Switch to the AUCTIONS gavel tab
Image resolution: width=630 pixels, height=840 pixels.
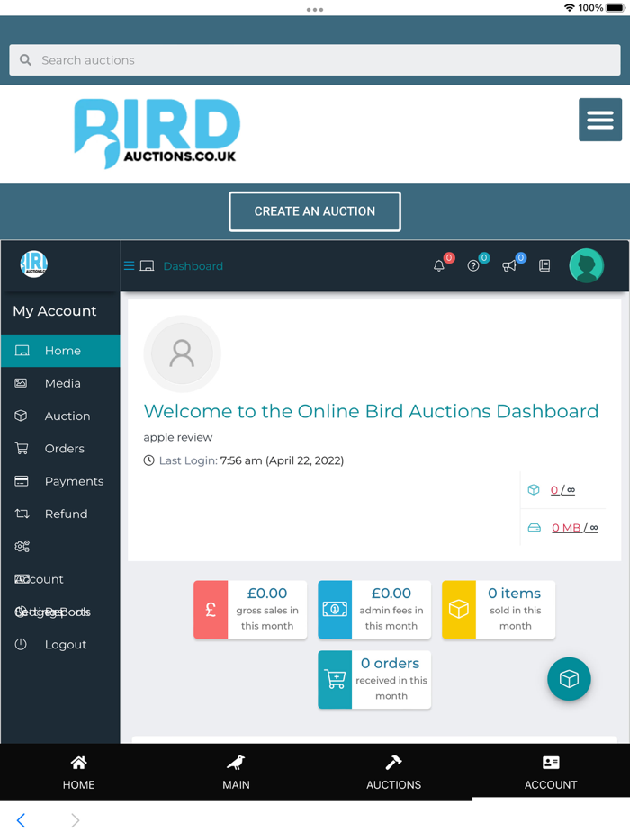click(393, 773)
